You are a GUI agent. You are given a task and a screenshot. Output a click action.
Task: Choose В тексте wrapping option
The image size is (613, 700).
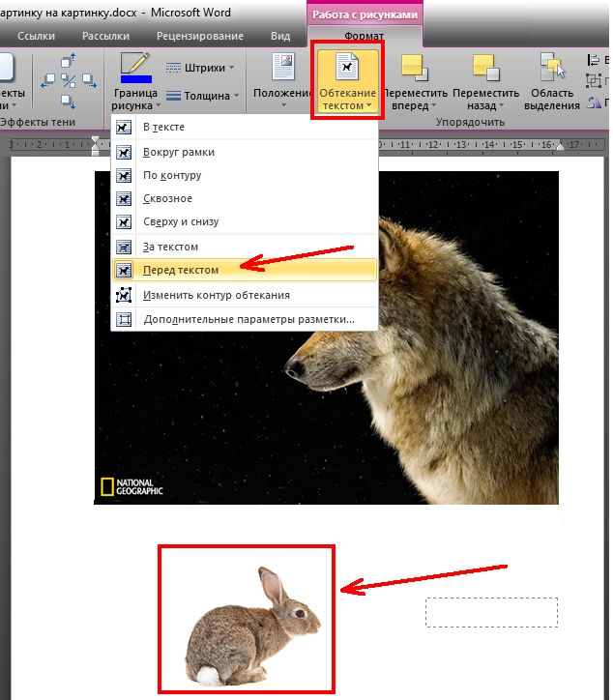[245, 128]
